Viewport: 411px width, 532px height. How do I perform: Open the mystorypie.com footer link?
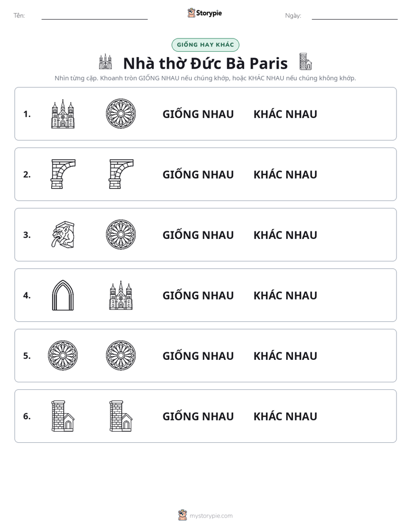click(211, 516)
